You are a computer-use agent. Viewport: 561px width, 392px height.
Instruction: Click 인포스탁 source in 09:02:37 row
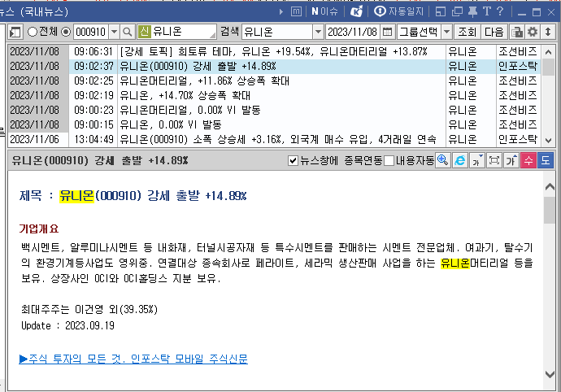518,66
